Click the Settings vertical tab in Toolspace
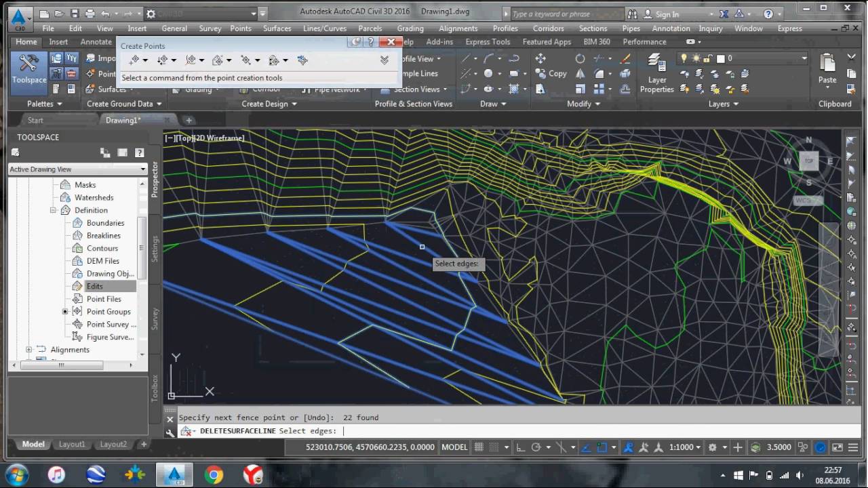 coord(155,249)
